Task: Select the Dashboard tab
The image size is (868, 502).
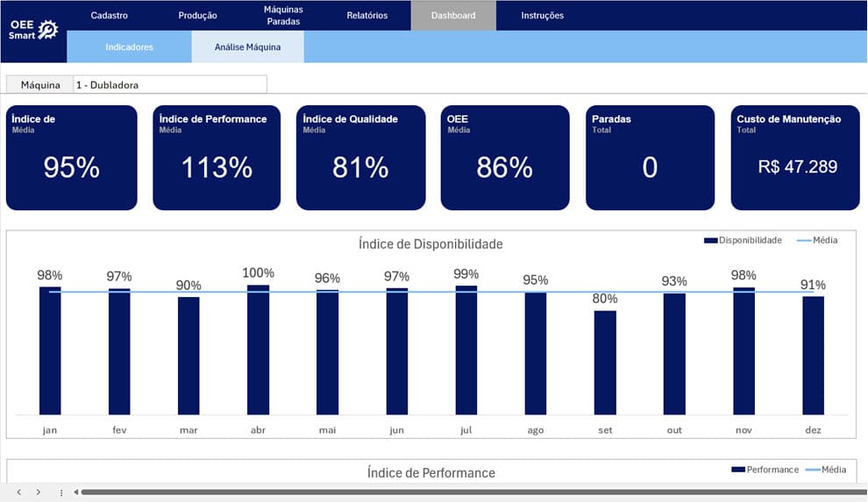Action: 453,16
